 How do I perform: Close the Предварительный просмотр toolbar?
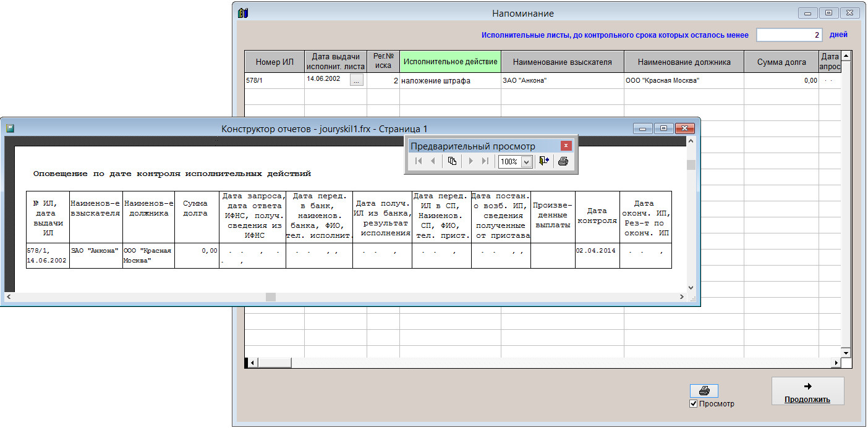point(566,146)
